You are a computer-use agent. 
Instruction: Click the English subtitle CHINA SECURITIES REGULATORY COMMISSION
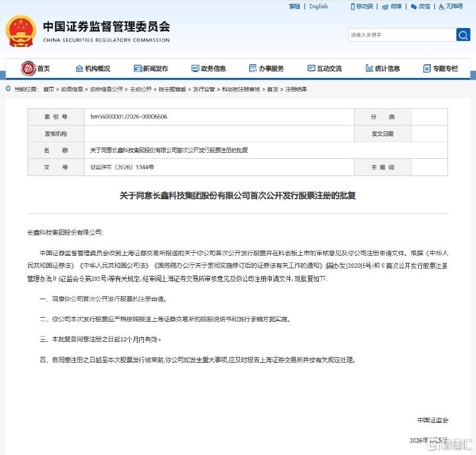(107, 40)
